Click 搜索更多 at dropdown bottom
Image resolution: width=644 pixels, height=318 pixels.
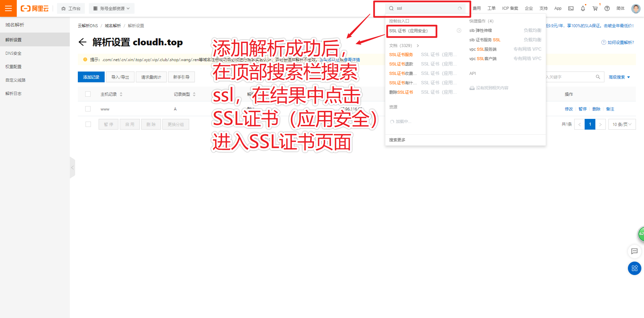tap(397, 140)
